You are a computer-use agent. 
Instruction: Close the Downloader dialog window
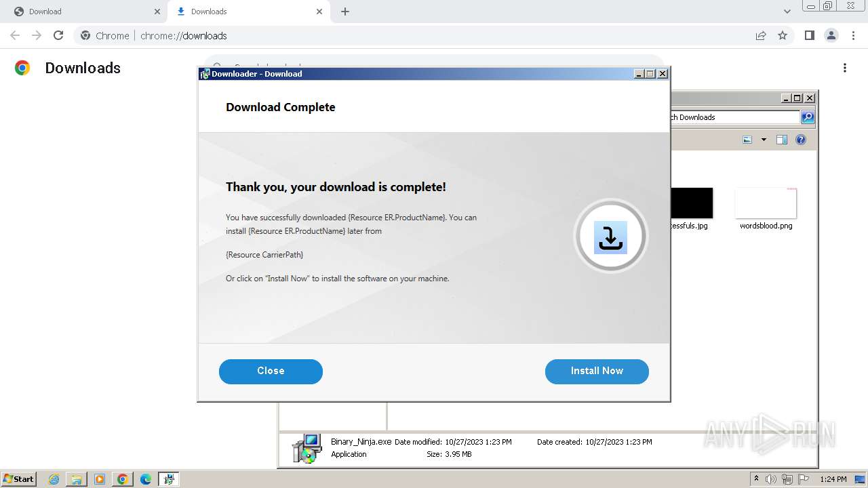(x=663, y=74)
